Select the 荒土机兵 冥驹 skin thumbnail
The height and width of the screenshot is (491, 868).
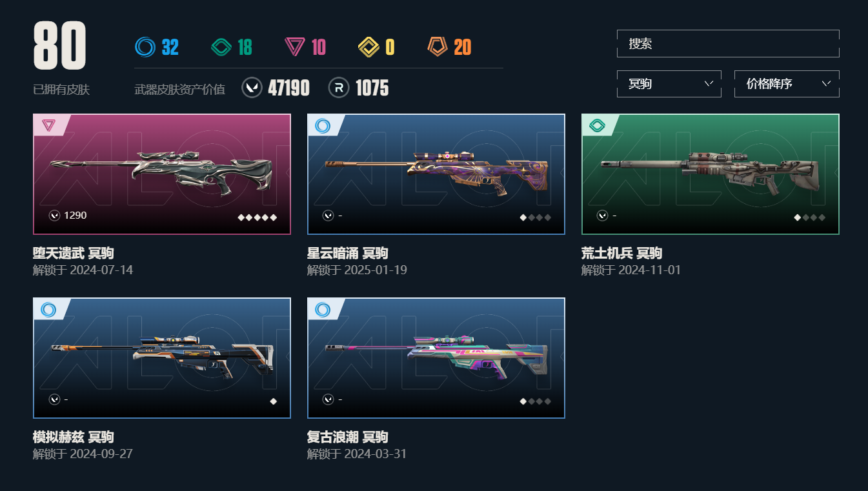[711, 174]
